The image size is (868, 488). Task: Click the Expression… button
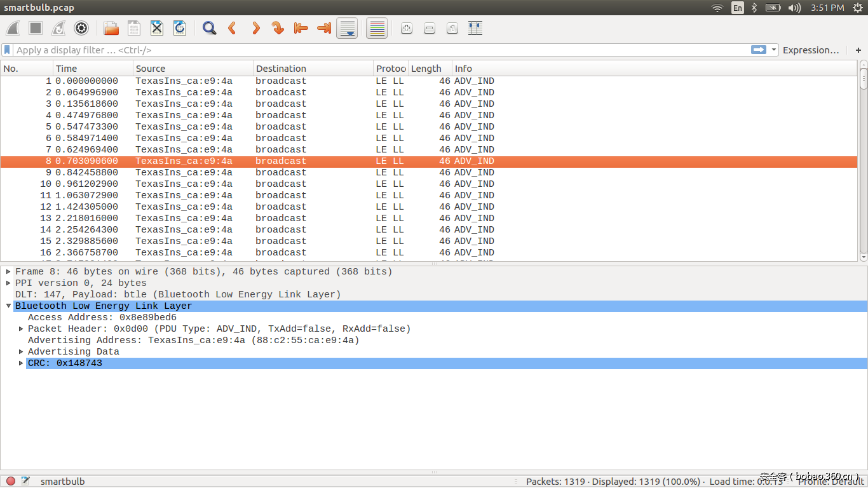[811, 50]
